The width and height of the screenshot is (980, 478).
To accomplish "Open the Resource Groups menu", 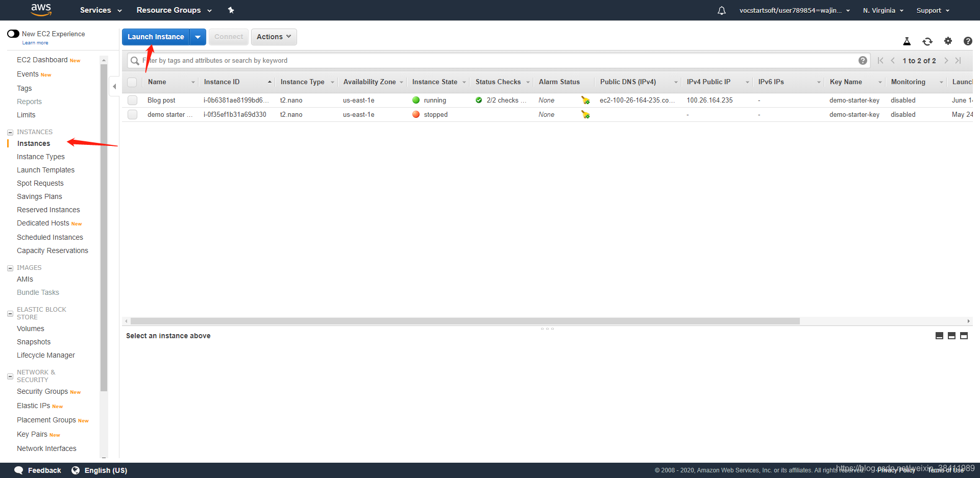I will (x=174, y=10).
